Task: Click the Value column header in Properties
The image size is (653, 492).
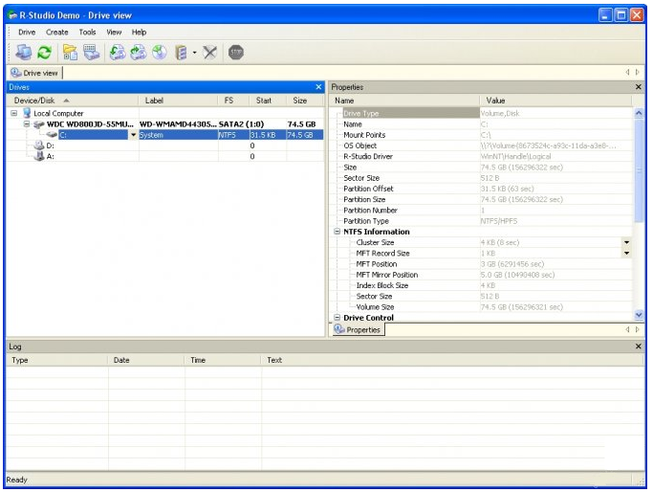Action: 556,100
